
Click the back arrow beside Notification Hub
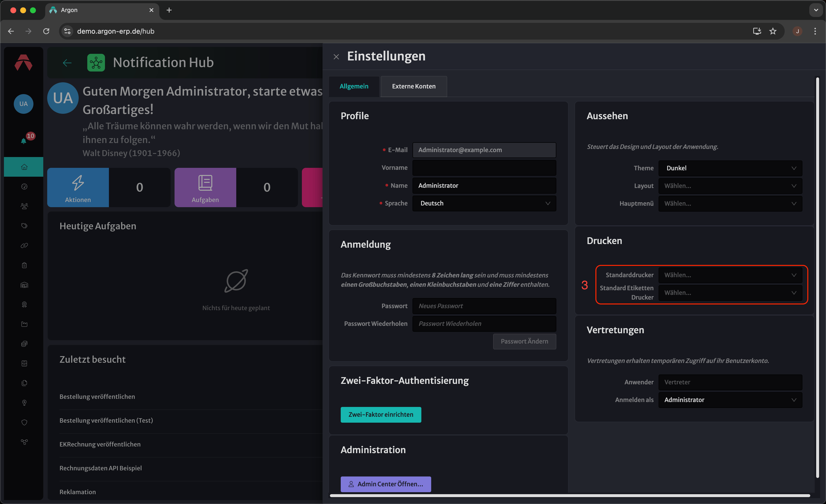pyautogui.click(x=67, y=63)
